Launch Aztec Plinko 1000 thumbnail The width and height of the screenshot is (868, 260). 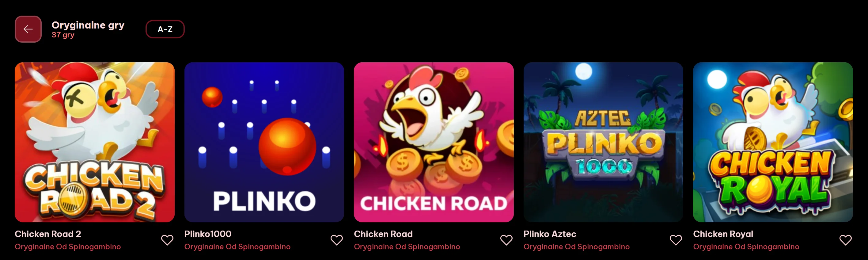tap(604, 142)
